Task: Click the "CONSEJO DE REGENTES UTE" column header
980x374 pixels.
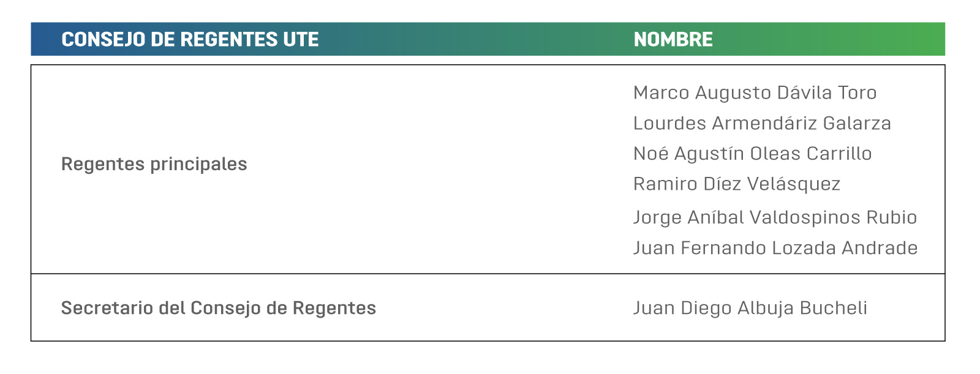Action: pos(190,40)
